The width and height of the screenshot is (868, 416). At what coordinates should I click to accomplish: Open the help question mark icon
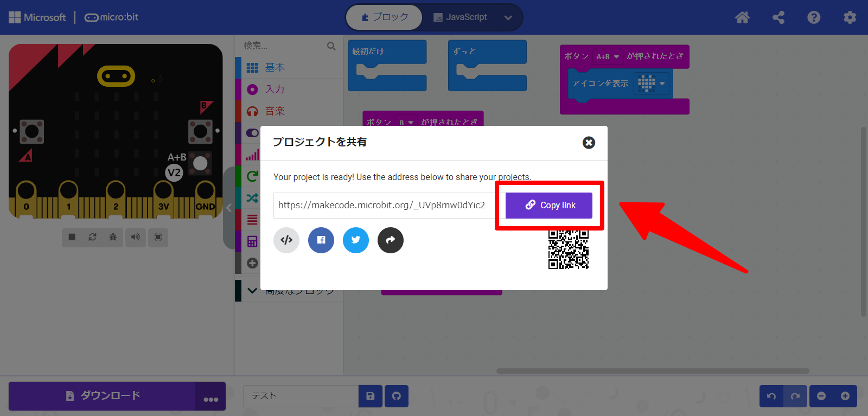point(814,17)
